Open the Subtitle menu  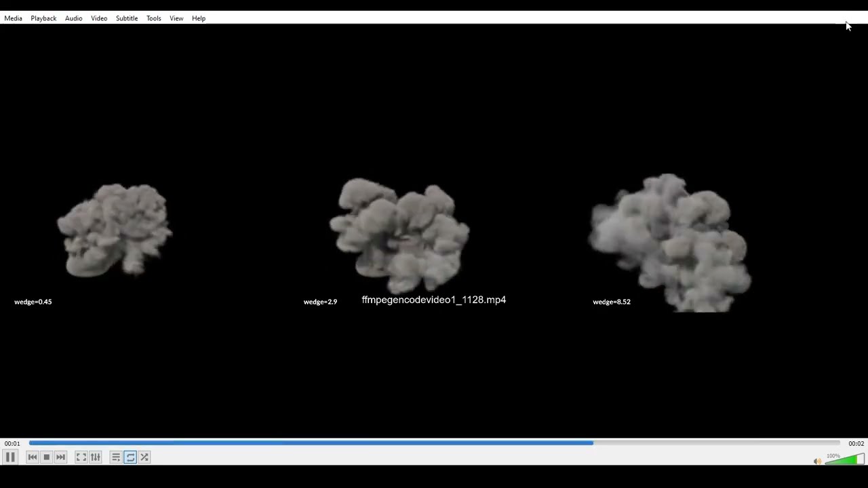(x=127, y=18)
